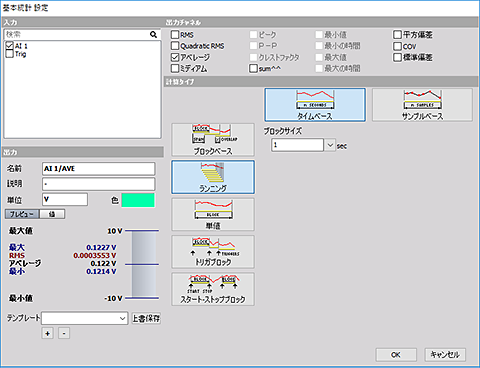Viewport: 480px width, 368px height.
Task: Click the search magnifier icon
Action: coord(153,34)
